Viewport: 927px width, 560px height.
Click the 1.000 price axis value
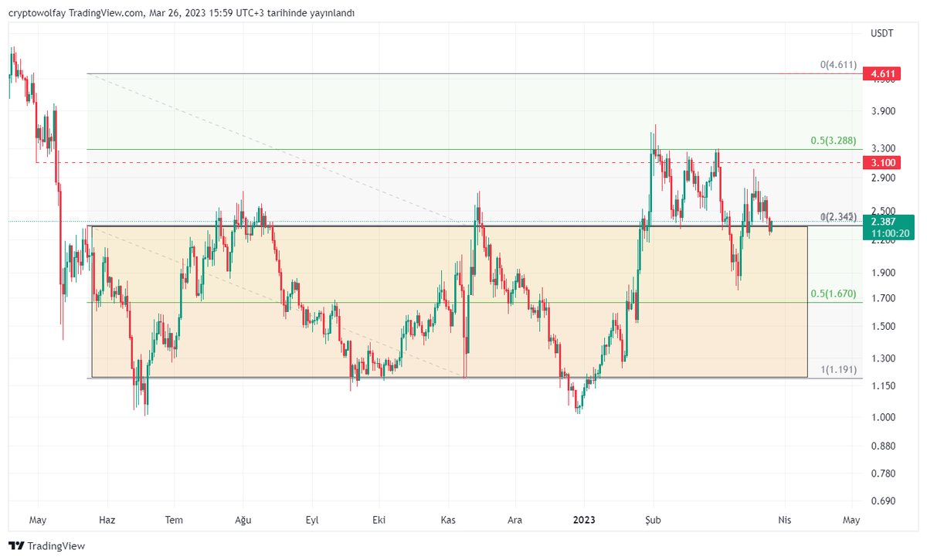[x=883, y=418]
